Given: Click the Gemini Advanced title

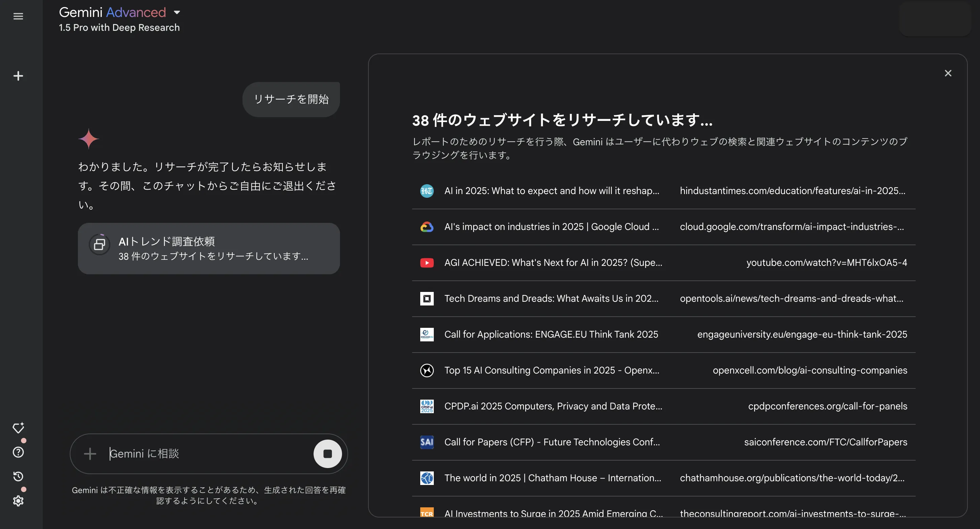Looking at the screenshot, I should (x=112, y=12).
